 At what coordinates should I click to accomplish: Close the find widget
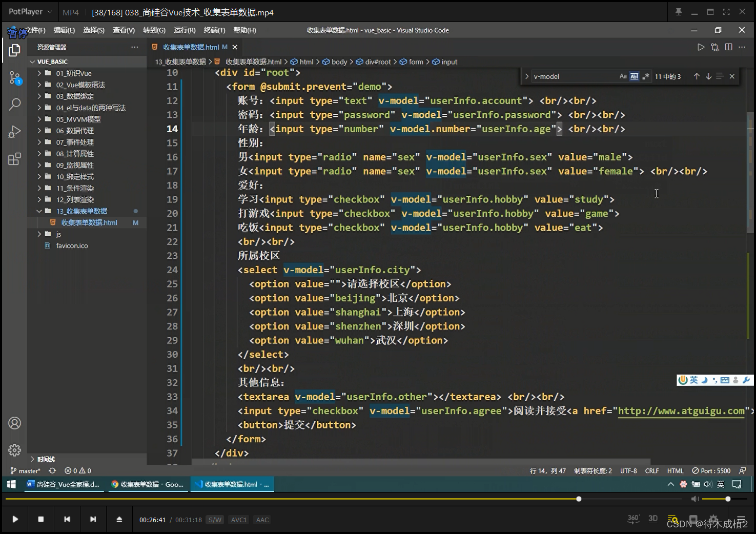tap(732, 76)
